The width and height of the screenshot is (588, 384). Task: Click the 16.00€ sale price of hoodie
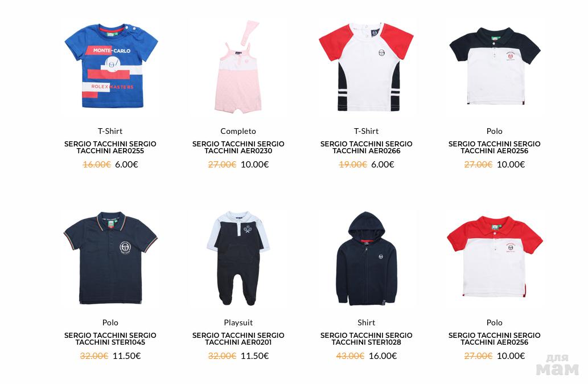point(383,356)
